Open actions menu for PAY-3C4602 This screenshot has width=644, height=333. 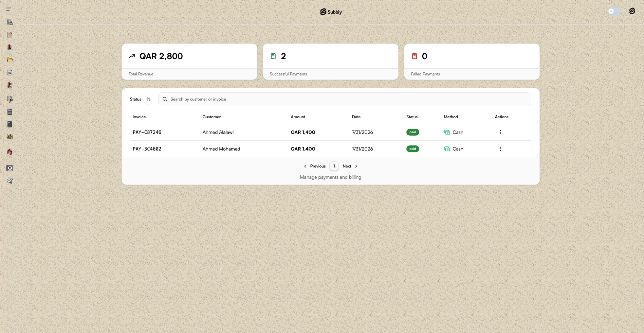click(x=500, y=149)
